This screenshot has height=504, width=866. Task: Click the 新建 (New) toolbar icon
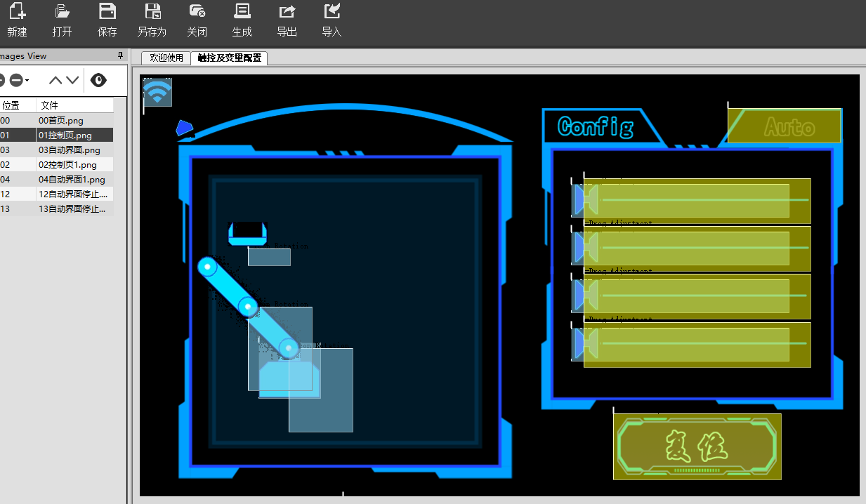pyautogui.click(x=17, y=11)
